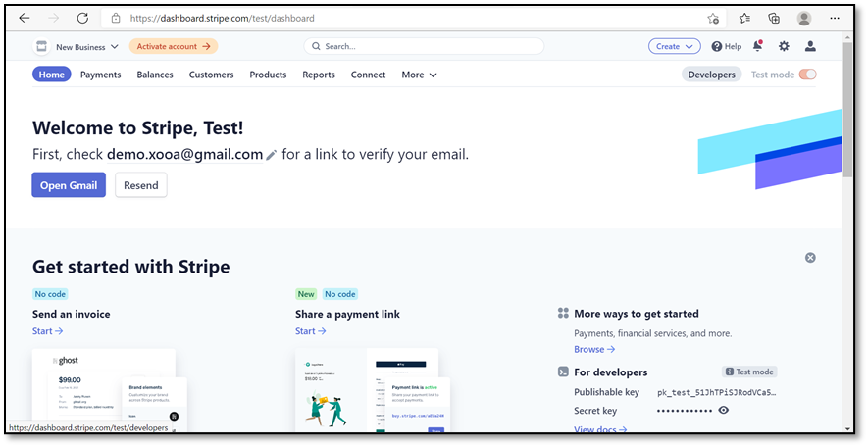Screen dimensions: 868x447
Task: Open Stripe settings gear icon
Action: pyautogui.click(x=784, y=46)
